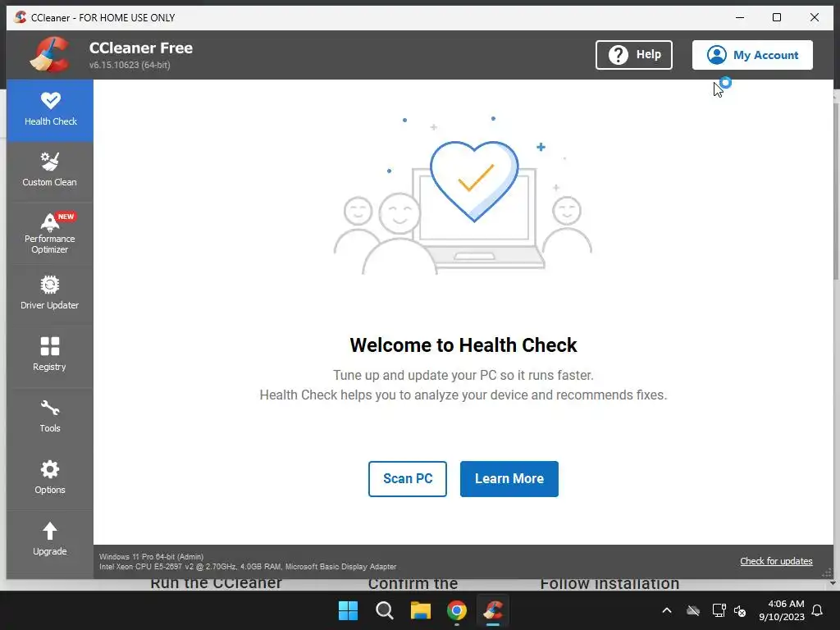Image resolution: width=840 pixels, height=630 pixels.
Task: Open File Explorer from taskbar
Action: tap(421, 610)
